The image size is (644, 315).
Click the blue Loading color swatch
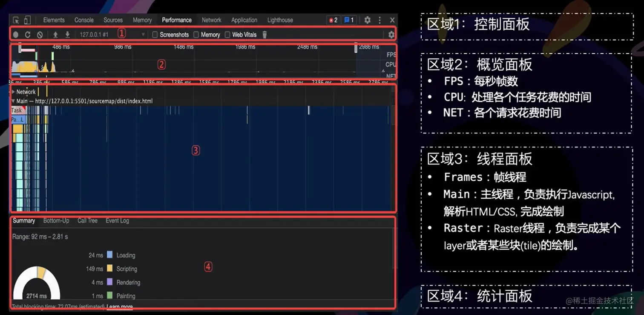(x=109, y=255)
